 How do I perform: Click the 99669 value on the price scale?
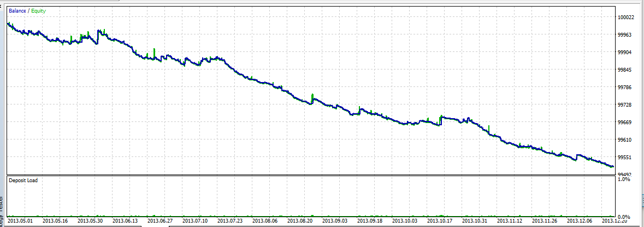[x=625, y=123]
